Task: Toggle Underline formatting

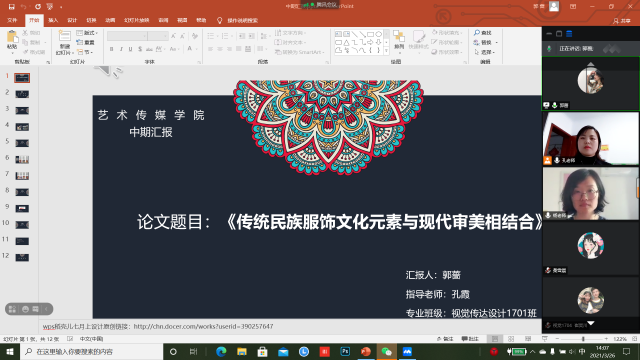Action: click(x=131, y=49)
